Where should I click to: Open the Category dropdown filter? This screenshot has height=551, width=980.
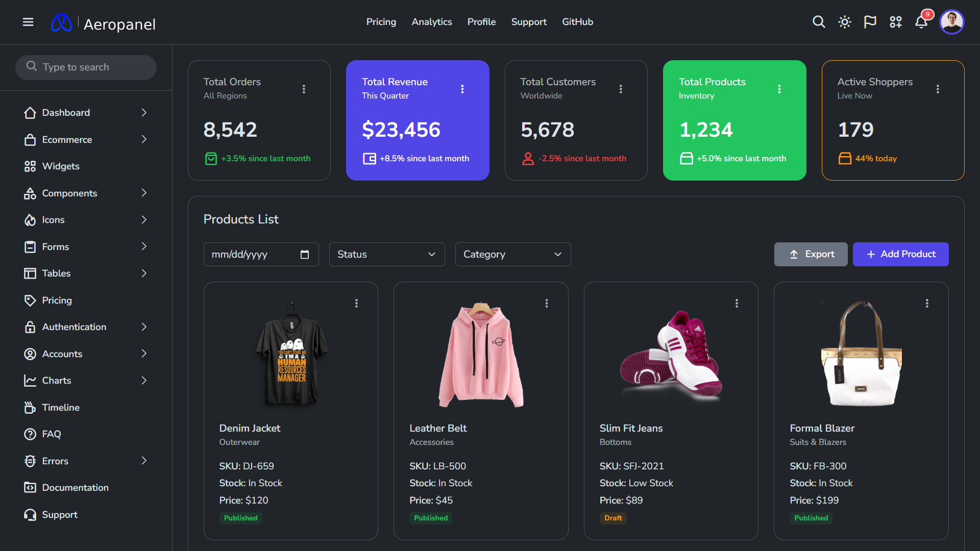512,254
